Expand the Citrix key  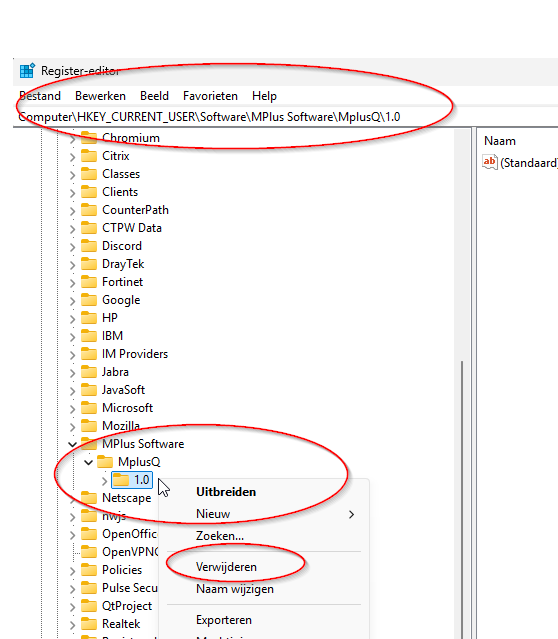[72, 157]
